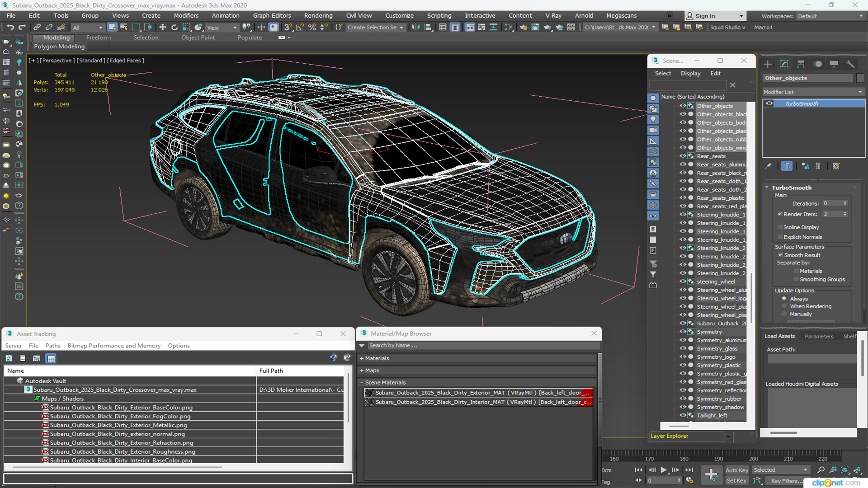Open Scene Explorer Display menu
This screenshot has height=488, width=868.
(690, 73)
